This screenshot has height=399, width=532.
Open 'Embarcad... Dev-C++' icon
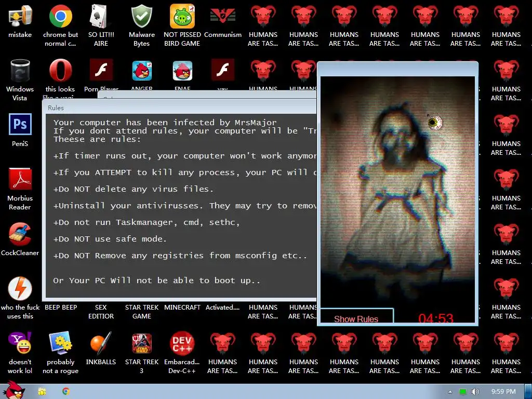click(x=182, y=343)
